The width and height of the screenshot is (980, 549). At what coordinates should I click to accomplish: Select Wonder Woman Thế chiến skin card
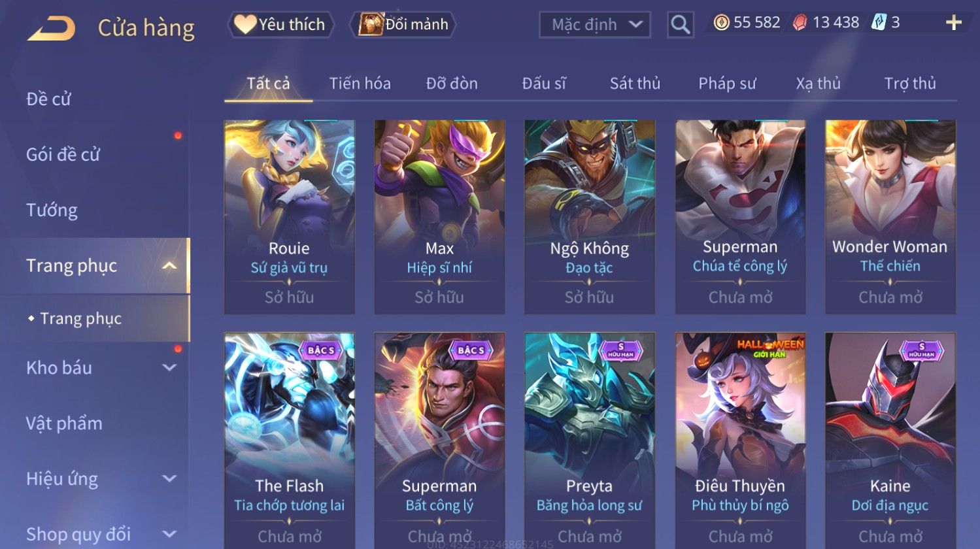890,217
